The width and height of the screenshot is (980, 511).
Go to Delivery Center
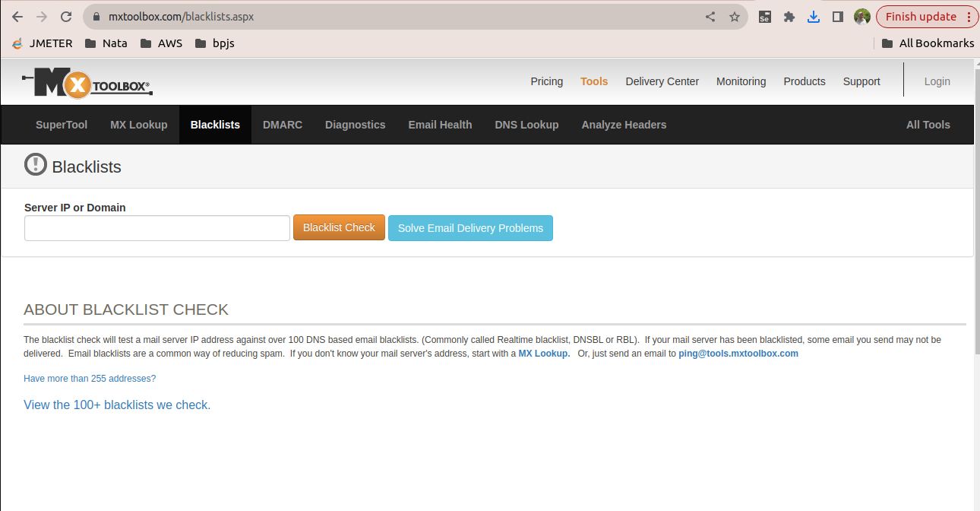[x=662, y=81]
